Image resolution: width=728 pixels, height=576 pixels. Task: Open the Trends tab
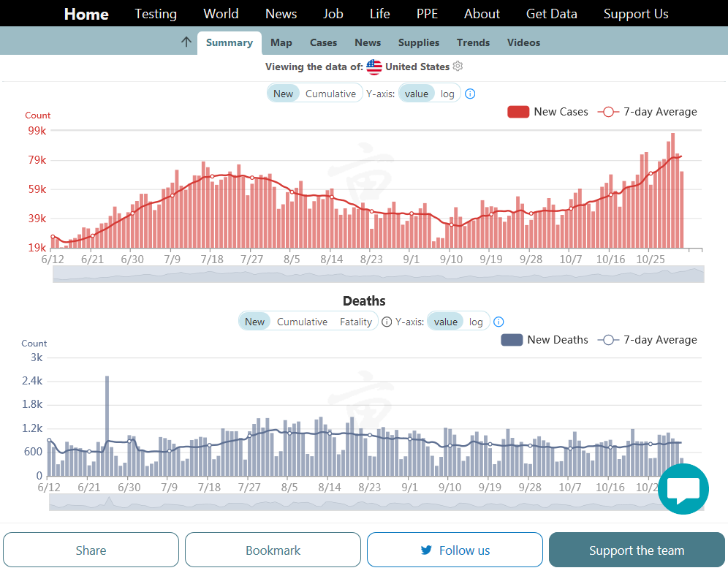point(473,42)
